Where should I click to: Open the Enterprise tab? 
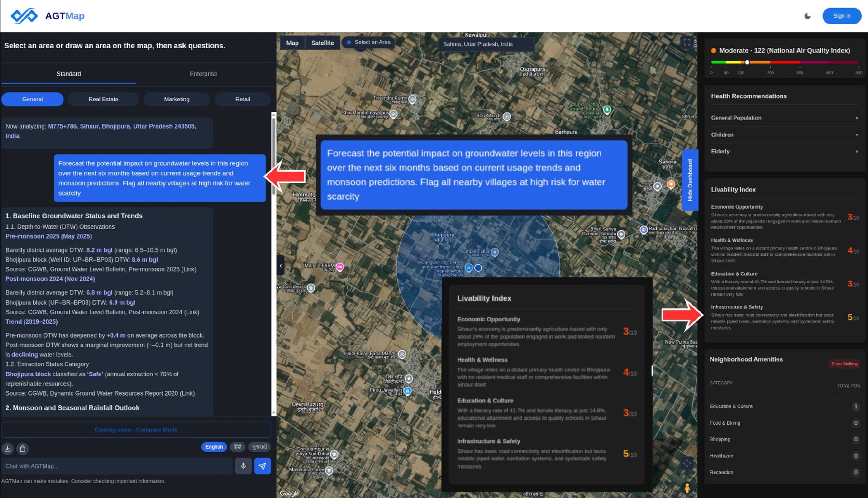pos(203,74)
